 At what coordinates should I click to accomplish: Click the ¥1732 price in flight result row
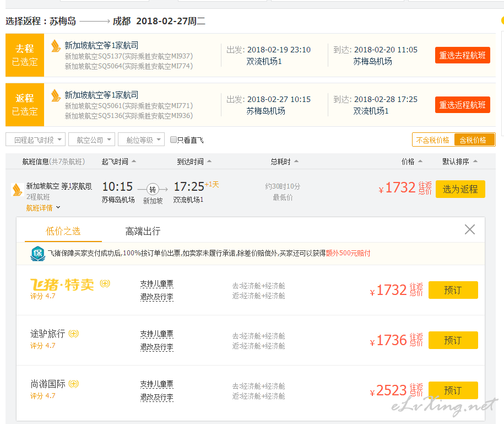397,188
